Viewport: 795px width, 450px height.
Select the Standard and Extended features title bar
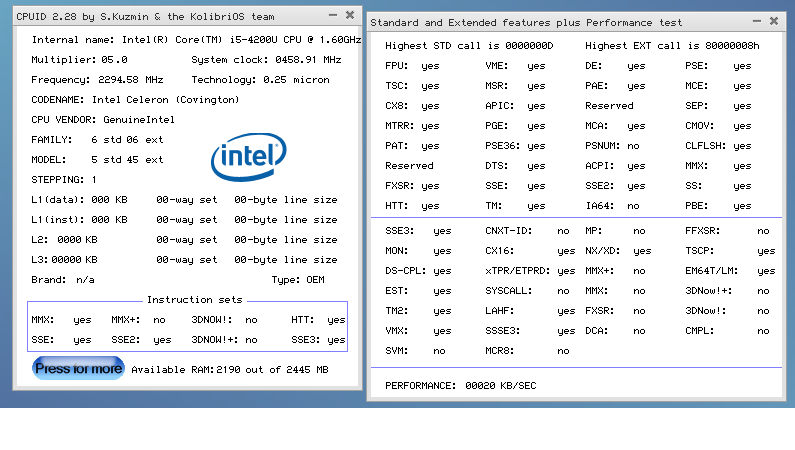540,21
